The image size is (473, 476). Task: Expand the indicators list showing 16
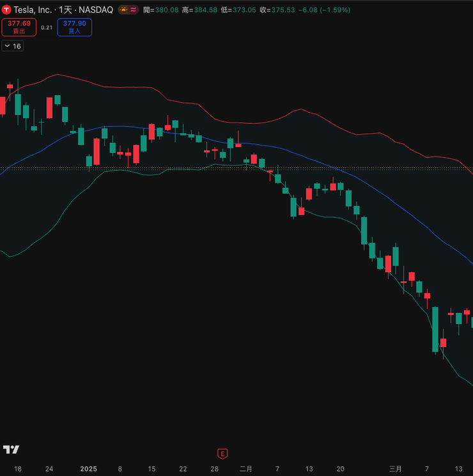tap(12, 46)
